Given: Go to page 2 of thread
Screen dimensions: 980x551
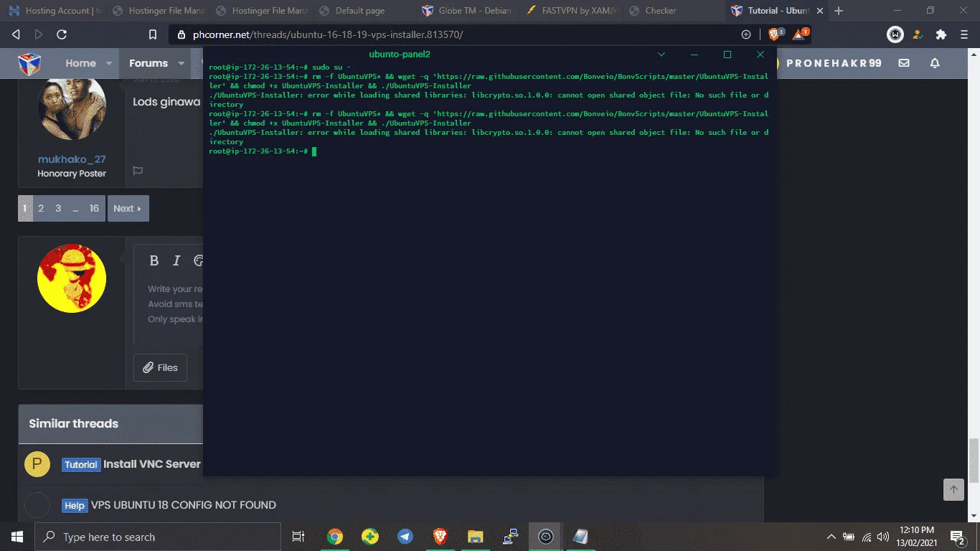Looking at the screenshot, I should click(x=41, y=208).
